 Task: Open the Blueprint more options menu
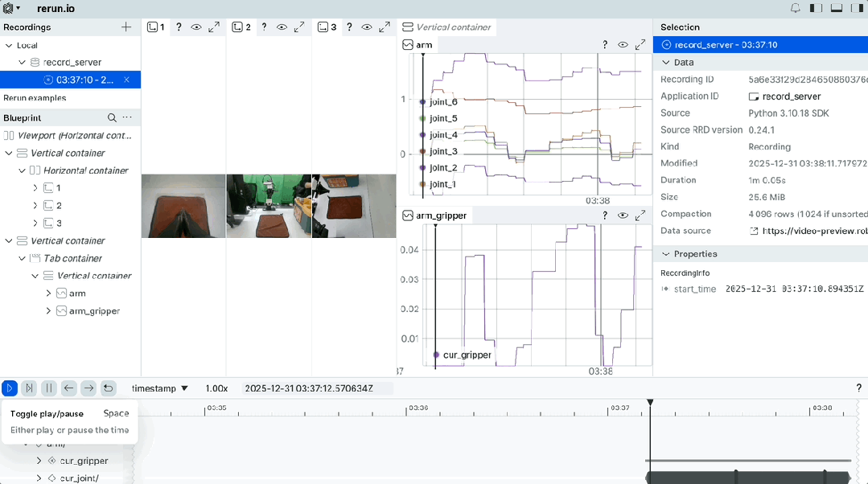tap(127, 118)
